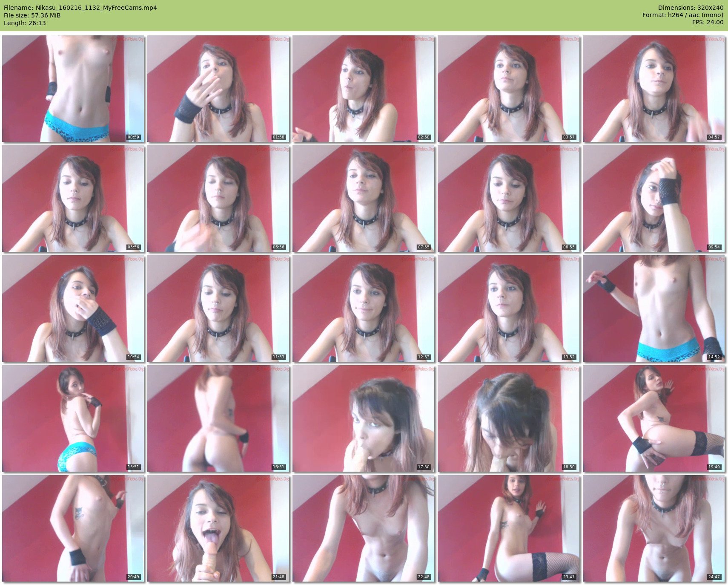Select the frame timestamped 05:56

(x=73, y=199)
